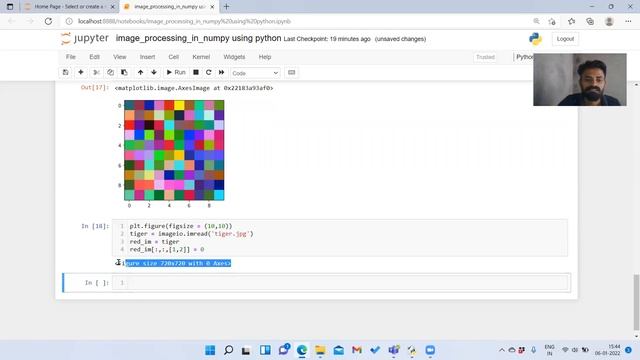Open the browser profile avatar
Screen dimensions: 640x360
click(x=609, y=21)
